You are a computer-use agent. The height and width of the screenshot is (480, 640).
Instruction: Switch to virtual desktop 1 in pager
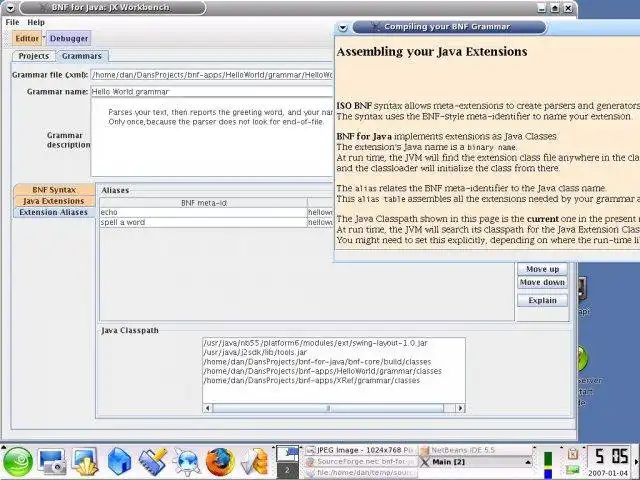[x=287, y=454]
